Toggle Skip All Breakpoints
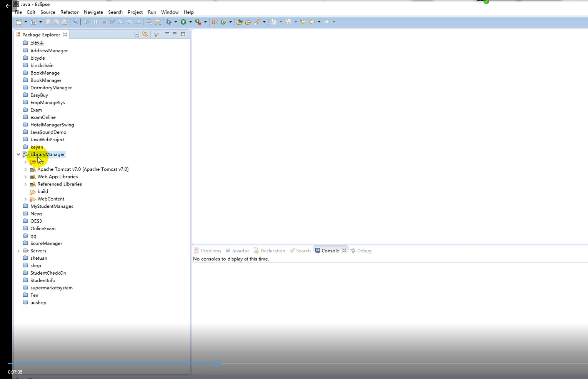Image resolution: width=588 pixels, height=379 pixels. click(75, 22)
